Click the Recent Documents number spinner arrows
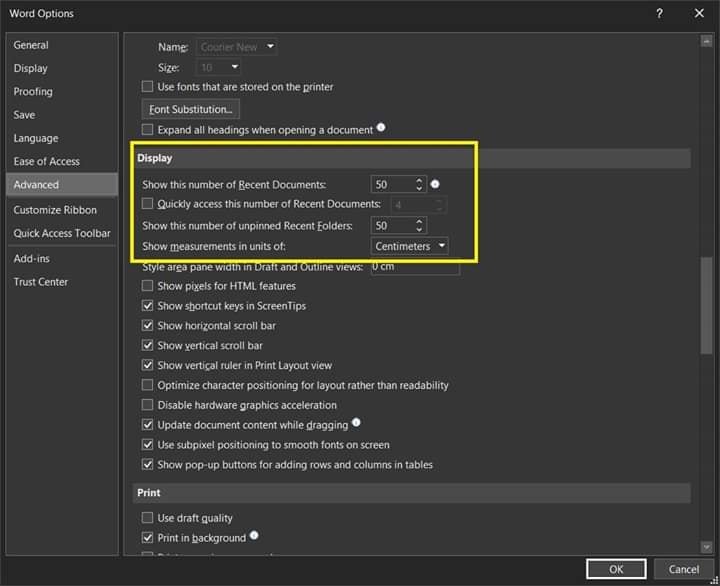The image size is (720, 586). coord(419,184)
